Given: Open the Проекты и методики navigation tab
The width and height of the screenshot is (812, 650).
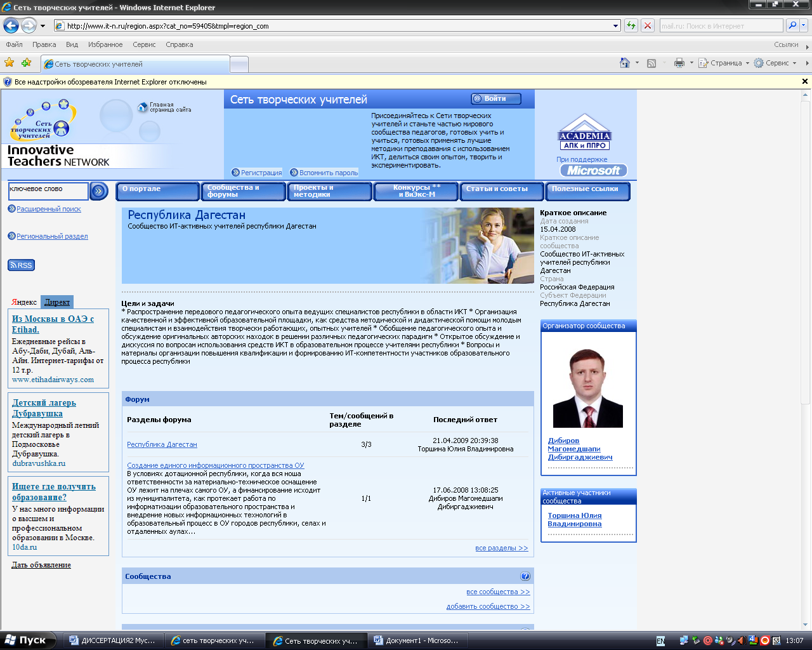Looking at the screenshot, I should point(331,191).
